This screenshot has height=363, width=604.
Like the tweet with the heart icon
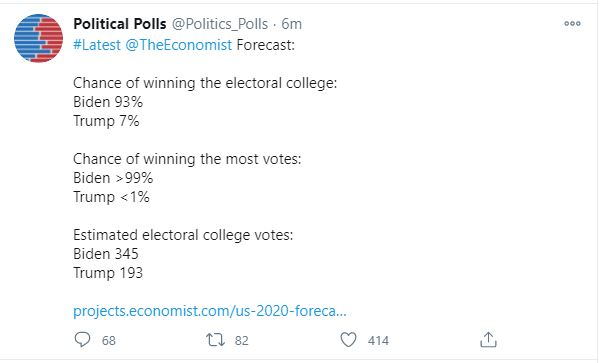(348, 340)
